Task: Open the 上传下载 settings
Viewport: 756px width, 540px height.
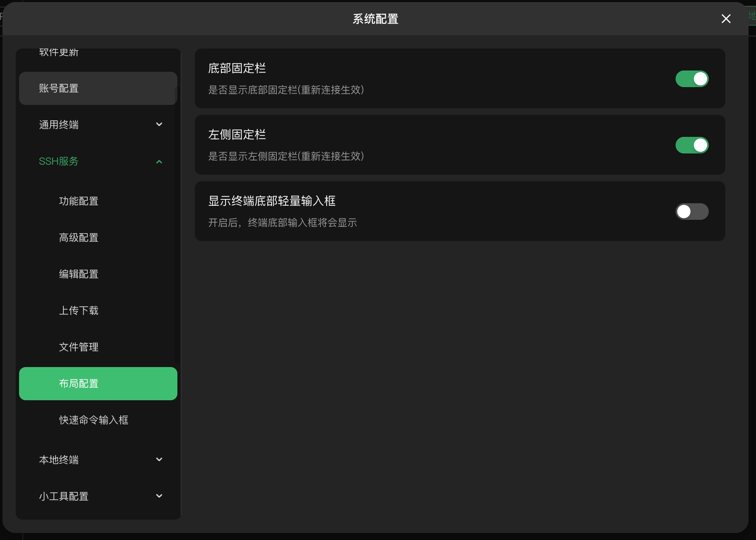Action: [79, 310]
